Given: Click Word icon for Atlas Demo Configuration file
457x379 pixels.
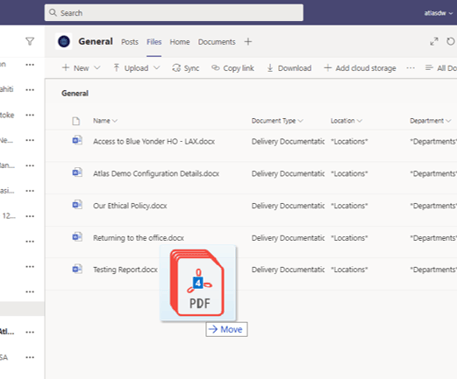Looking at the screenshot, I should click(x=77, y=172).
